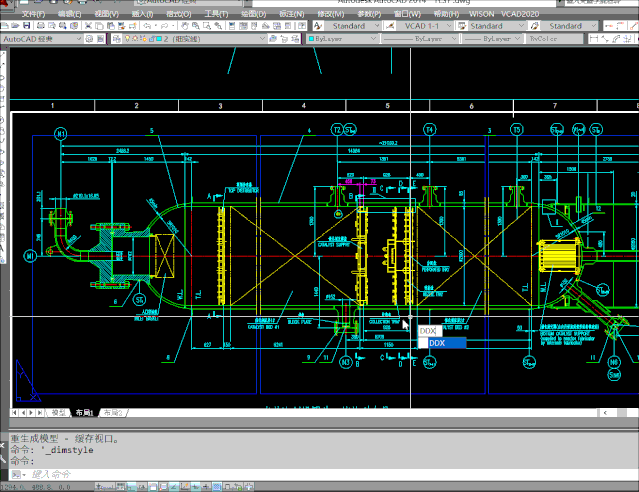Open the WISON menu in the menu bar

[482, 15]
